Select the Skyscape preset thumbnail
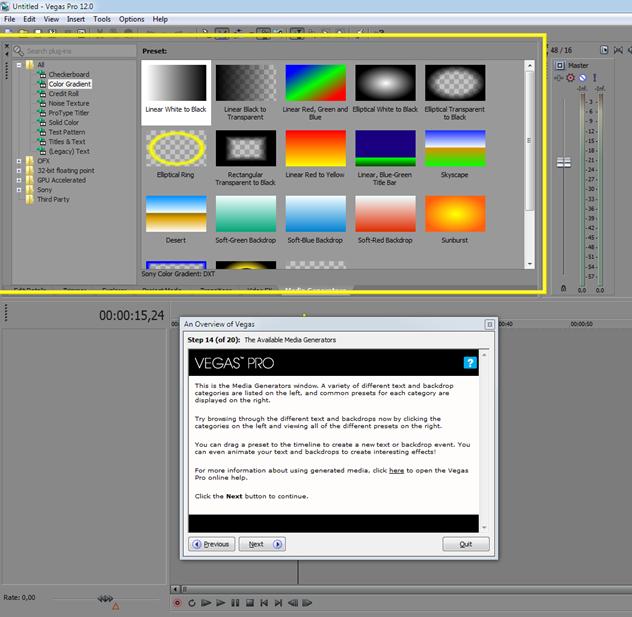 pyautogui.click(x=455, y=148)
